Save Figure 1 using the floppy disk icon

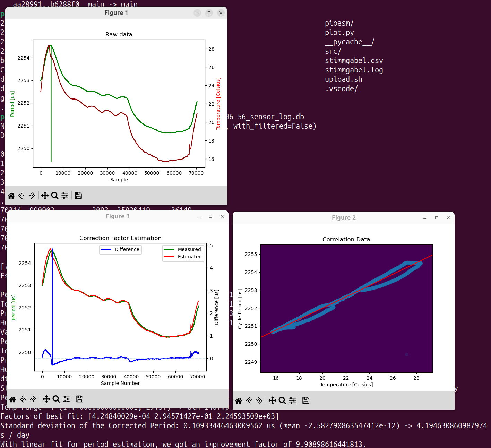[78, 196]
